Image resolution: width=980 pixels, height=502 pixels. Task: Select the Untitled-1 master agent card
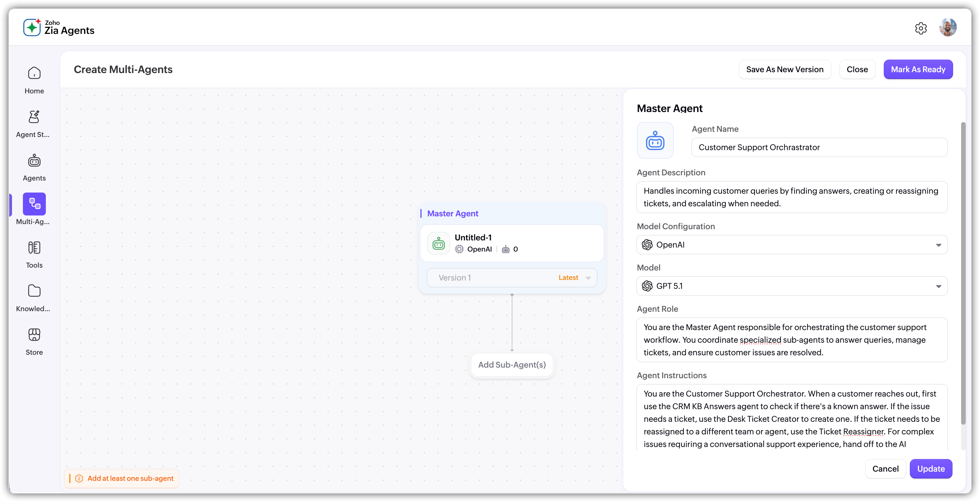[x=512, y=243]
